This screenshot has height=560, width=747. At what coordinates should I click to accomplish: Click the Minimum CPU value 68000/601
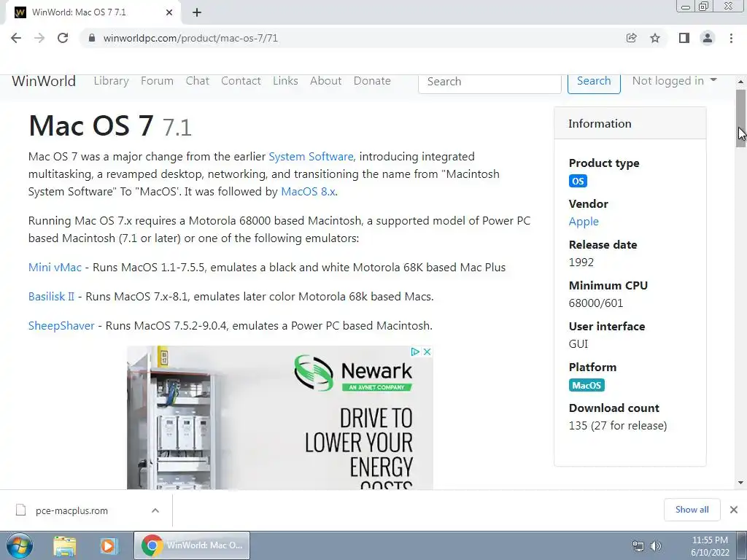tap(596, 303)
